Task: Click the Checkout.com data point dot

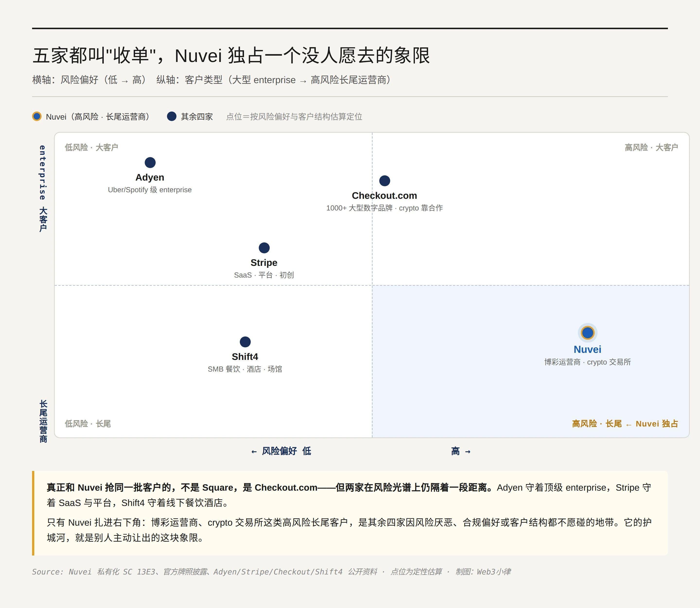Action: pyautogui.click(x=385, y=181)
